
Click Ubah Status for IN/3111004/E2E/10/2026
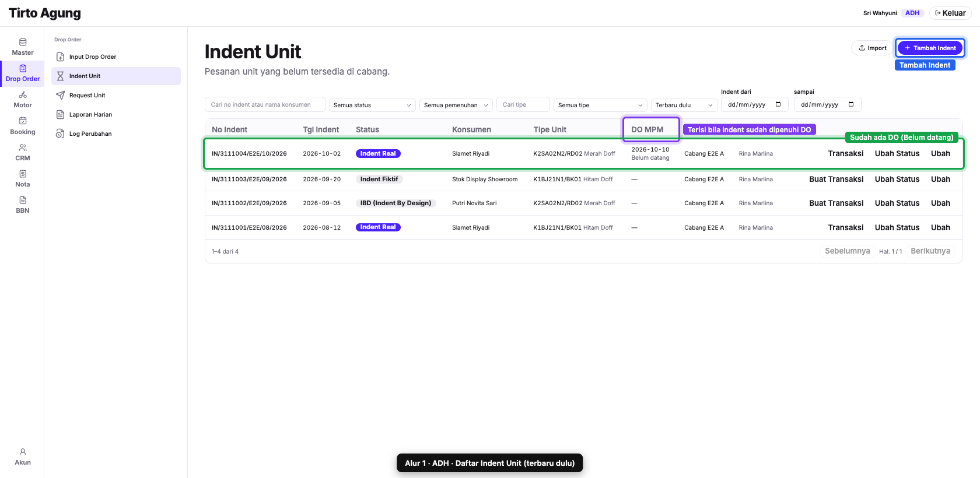[x=897, y=153]
